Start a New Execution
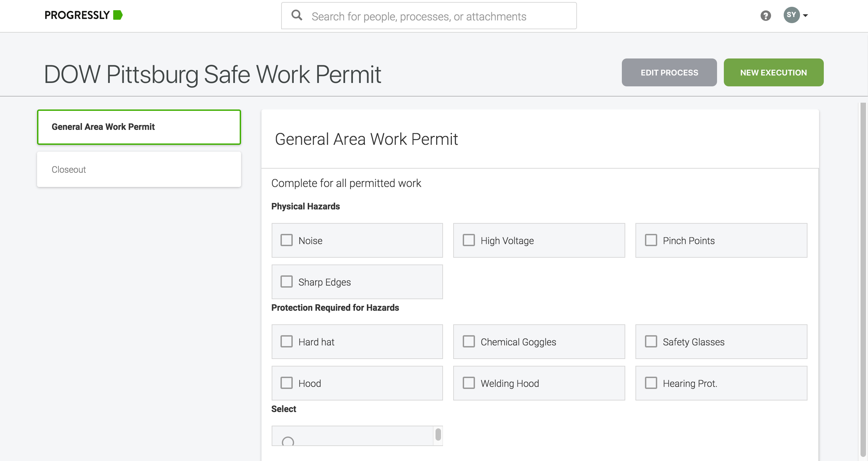 tap(773, 72)
